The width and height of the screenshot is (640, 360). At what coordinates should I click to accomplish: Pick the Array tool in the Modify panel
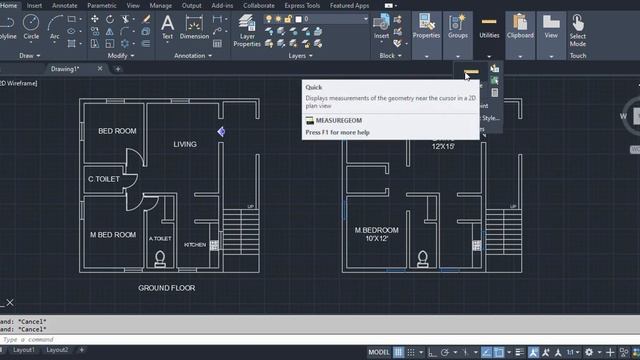125,43
